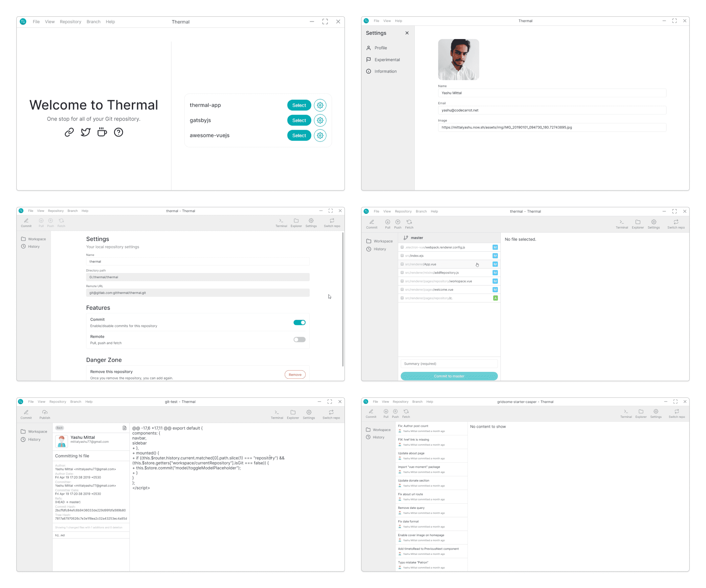Check the App.vue file checkbox
This screenshot has height=588, width=706.
(402, 264)
